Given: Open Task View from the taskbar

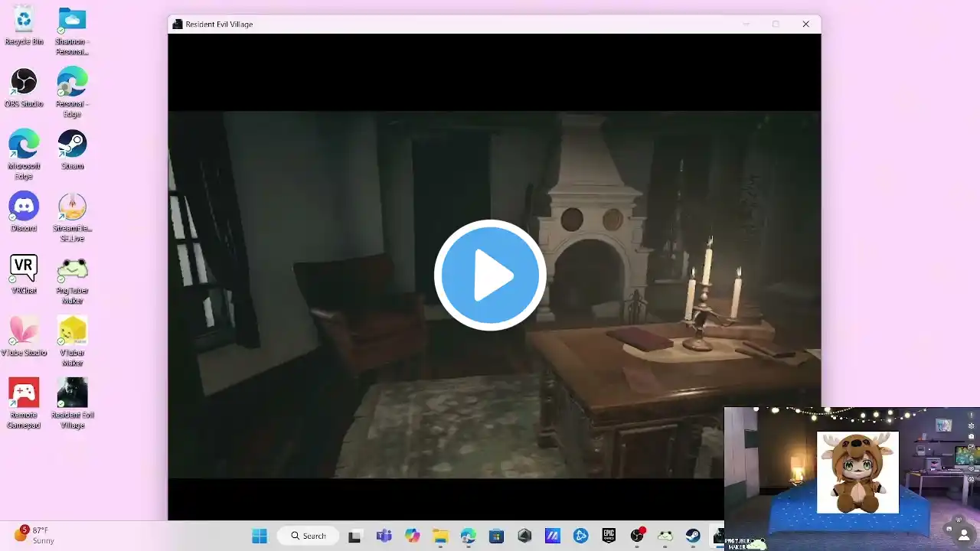Looking at the screenshot, I should click(354, 536).
